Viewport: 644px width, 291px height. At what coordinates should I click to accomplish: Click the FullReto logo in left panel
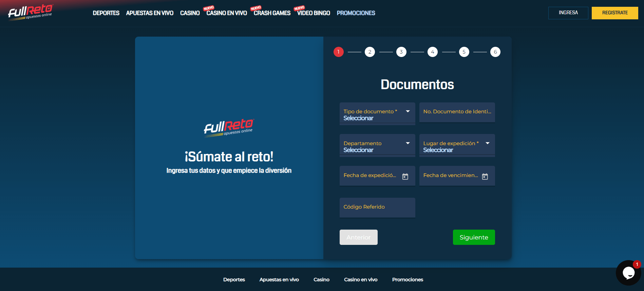(229, 128)
